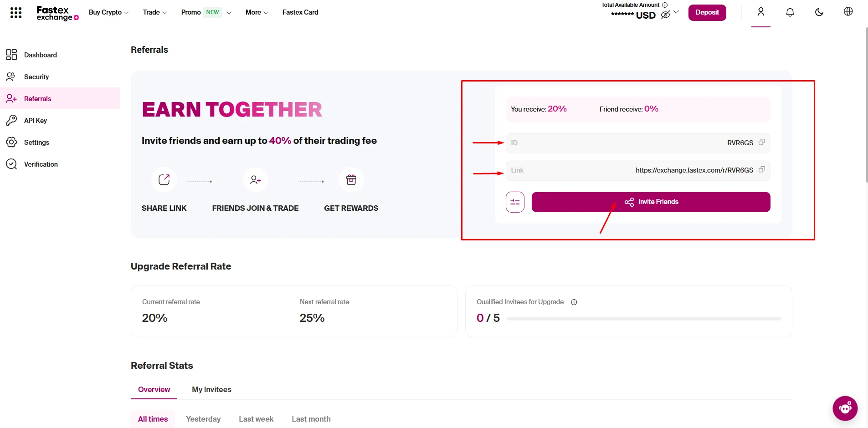Toggle dark mode moon icon
Image resolution: width=868 pixels, height=428 pixels.
click(x=819, y=12)
